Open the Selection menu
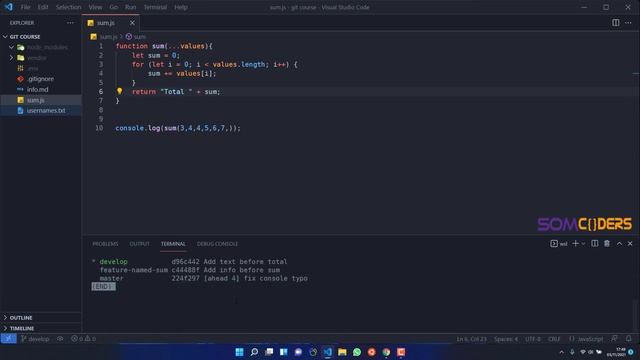Screen dimensions: 640x360 [x=68, y=7]
